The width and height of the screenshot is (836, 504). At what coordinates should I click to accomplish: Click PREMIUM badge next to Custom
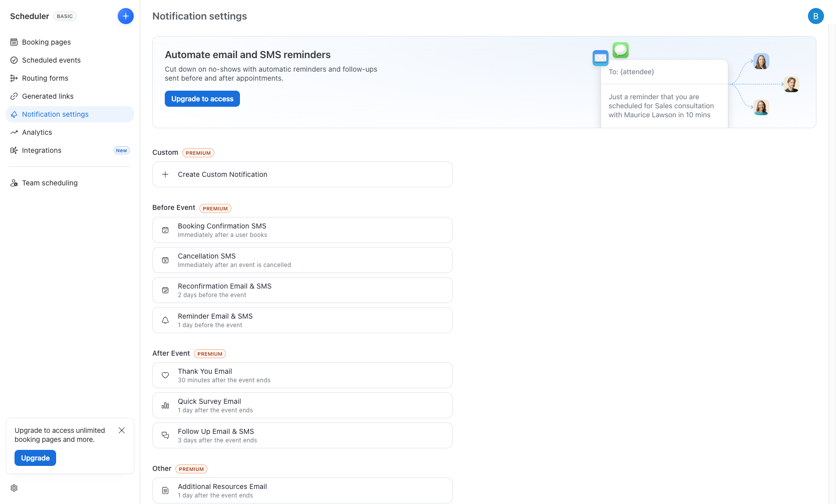point(198,153)
